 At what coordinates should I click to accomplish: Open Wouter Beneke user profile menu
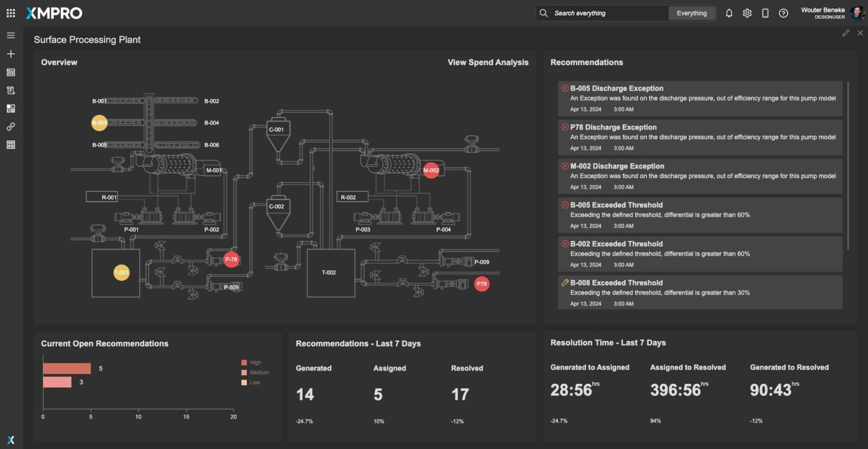click(831, 13)
